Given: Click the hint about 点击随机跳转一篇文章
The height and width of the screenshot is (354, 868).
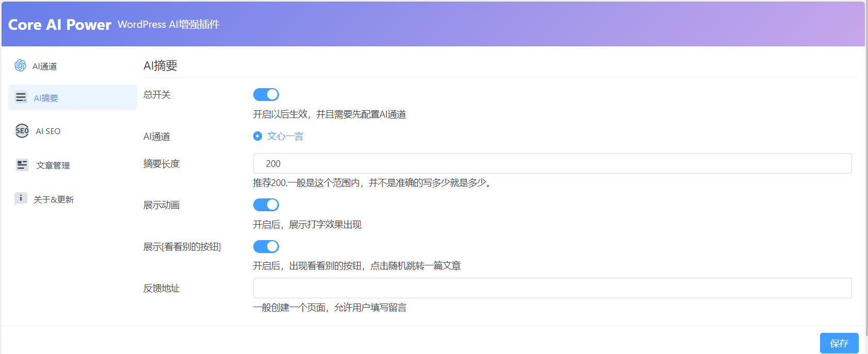Looking at the screenshot, I should 357,266.
